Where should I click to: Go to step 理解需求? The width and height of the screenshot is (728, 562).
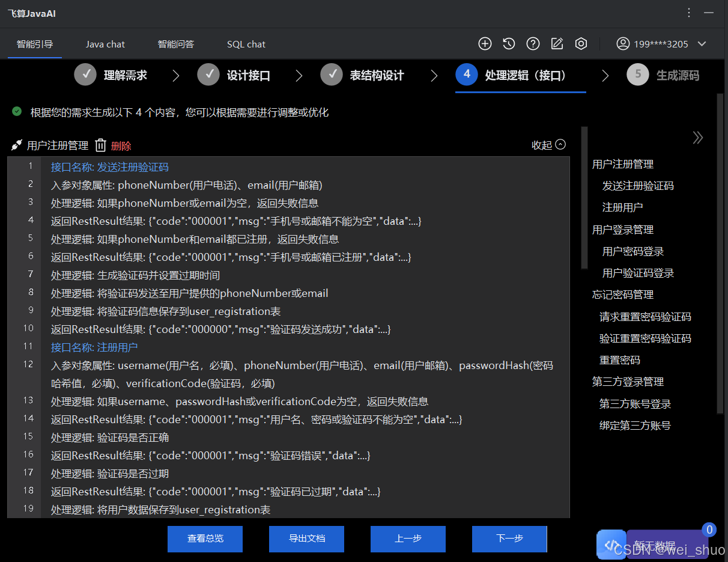coord(111,75)
